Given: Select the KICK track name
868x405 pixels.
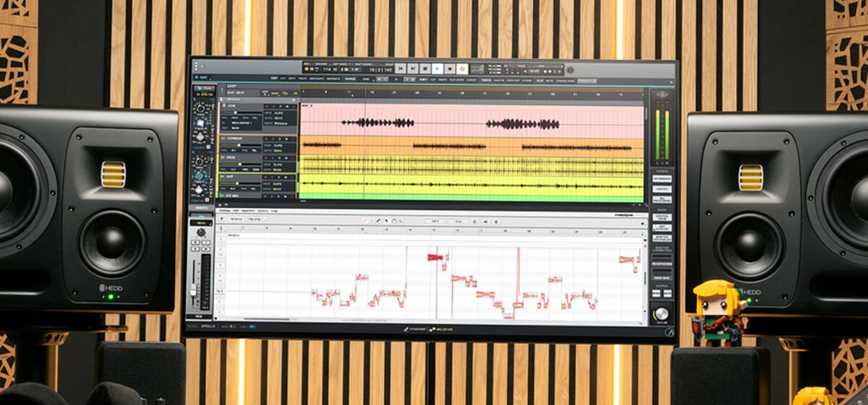Looking at the screenshot, I should 231,157.
